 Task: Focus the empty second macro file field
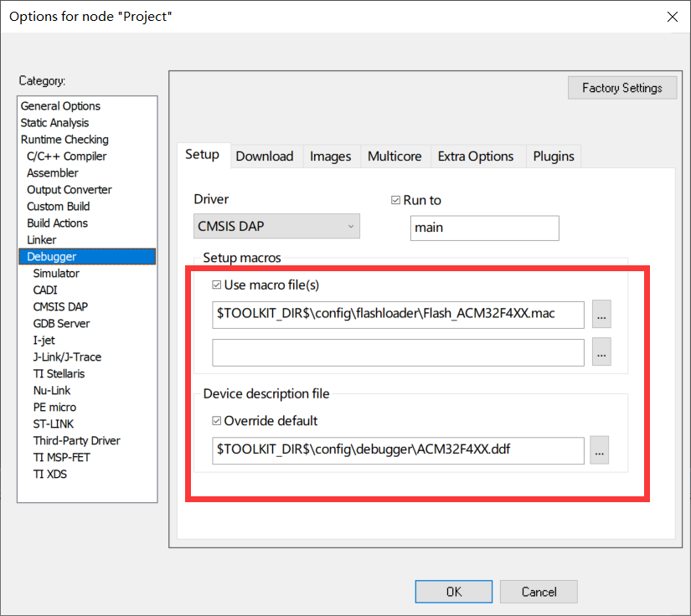coord(398,353)
